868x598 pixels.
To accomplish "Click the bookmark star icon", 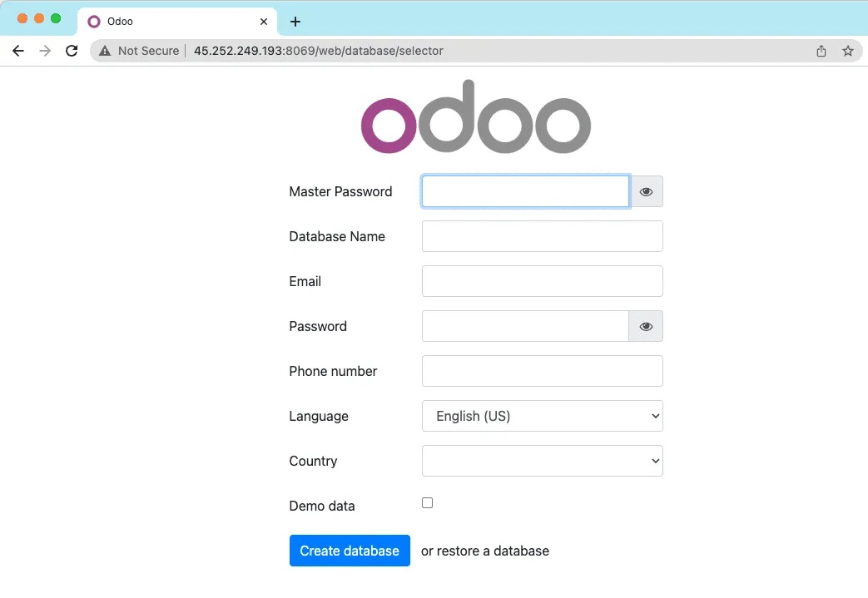I will click(848, 51).
